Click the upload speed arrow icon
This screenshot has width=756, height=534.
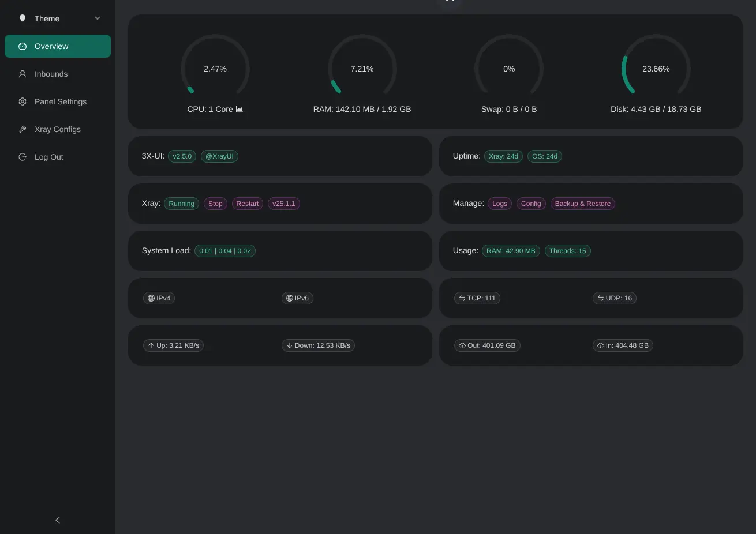click(150, 345)
